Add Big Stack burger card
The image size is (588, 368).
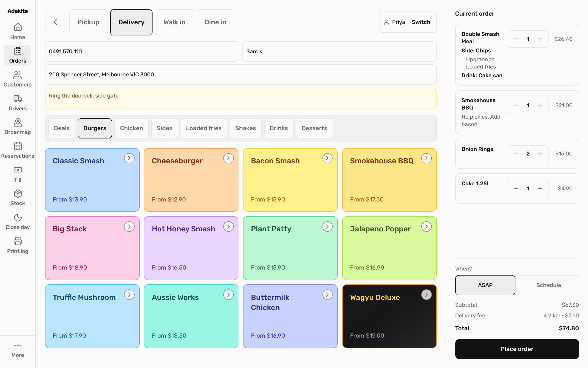click(92, 248)
